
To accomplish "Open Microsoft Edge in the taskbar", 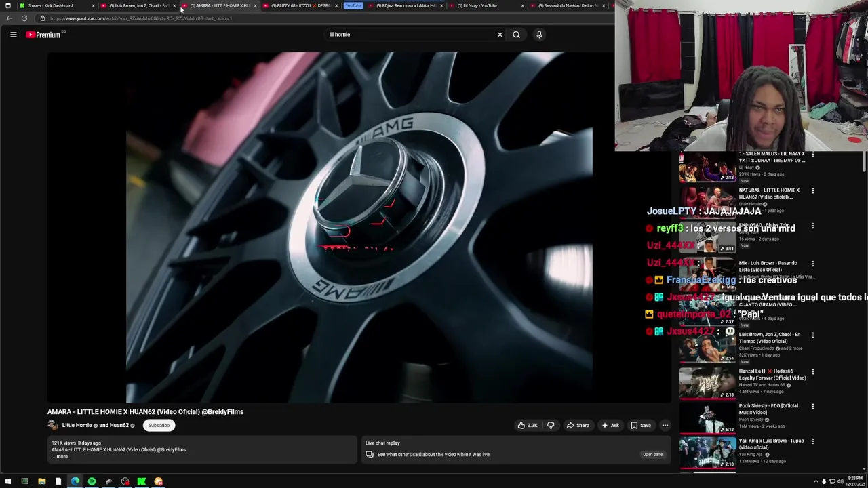I will (x=75, y=481).
